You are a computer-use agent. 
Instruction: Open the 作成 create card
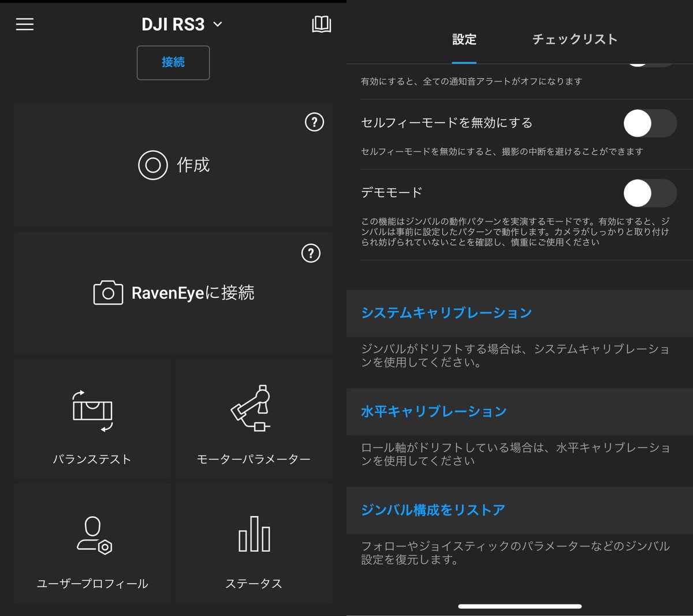point(173,165)
